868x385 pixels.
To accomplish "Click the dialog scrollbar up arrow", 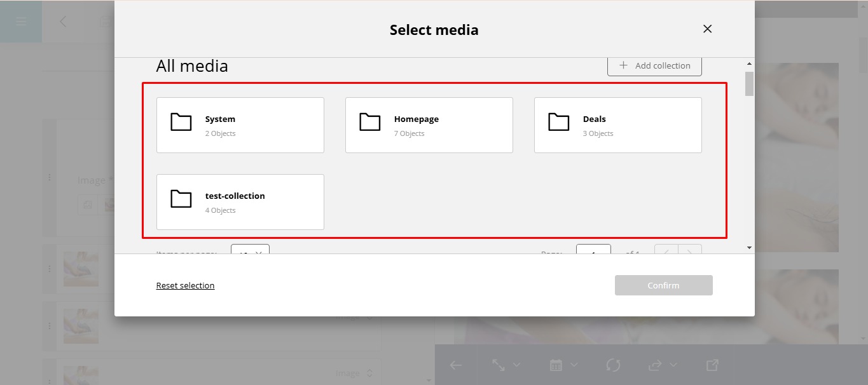I will 749,64.
